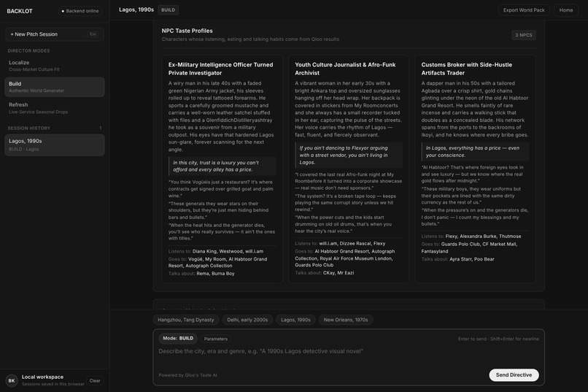This screenshot has height=392, width=588.
Task: Click the Director Modes label
Action: click(28, 50)
